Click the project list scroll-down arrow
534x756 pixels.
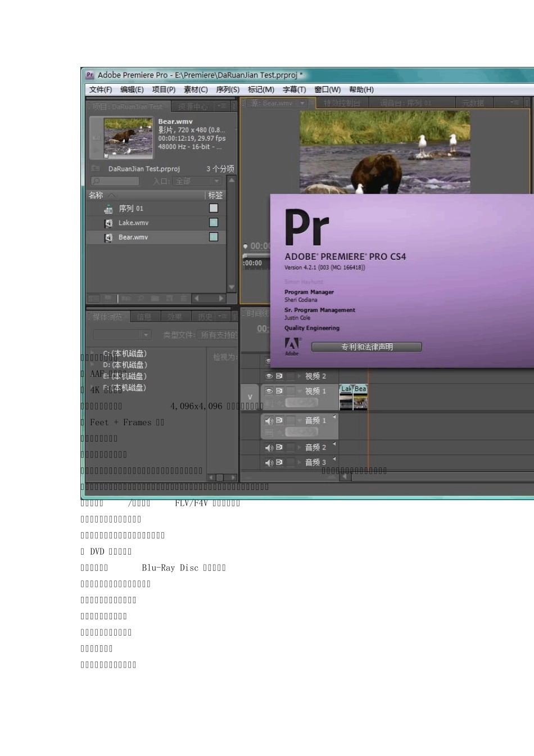pyautogui.click(x=232, y=287)
